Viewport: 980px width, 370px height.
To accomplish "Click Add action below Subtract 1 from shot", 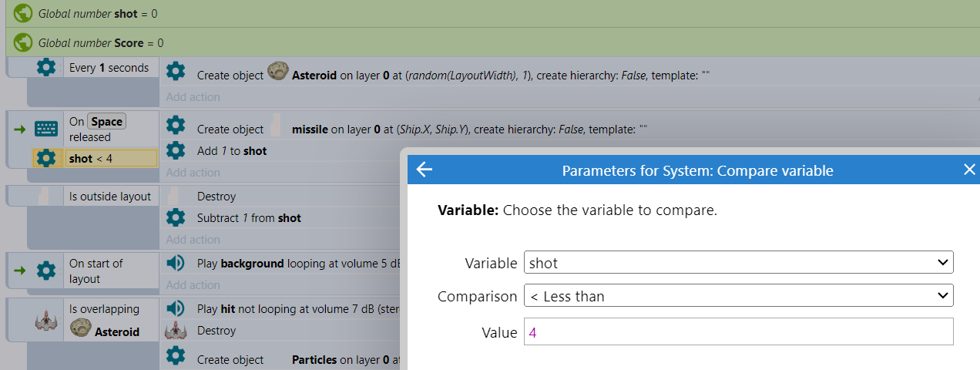I will [193, 240].
